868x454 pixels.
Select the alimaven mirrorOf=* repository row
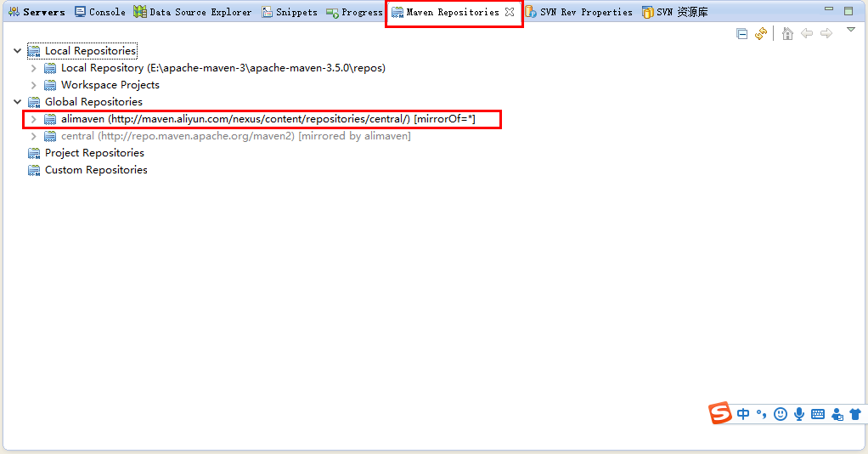coord(268,119)
